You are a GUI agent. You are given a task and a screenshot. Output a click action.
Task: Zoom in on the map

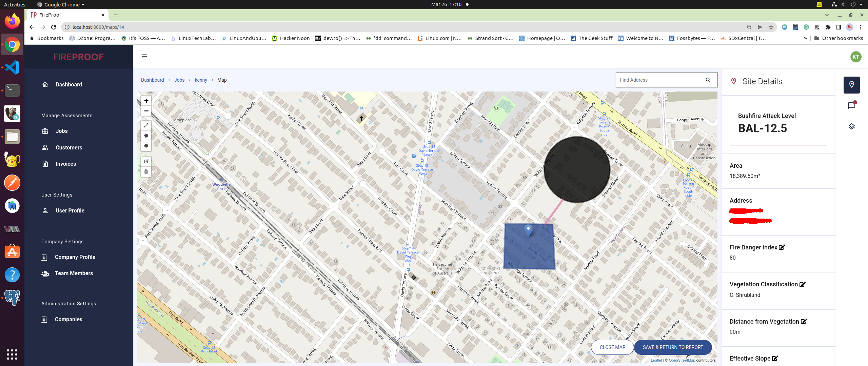click(x=146, y=101)
